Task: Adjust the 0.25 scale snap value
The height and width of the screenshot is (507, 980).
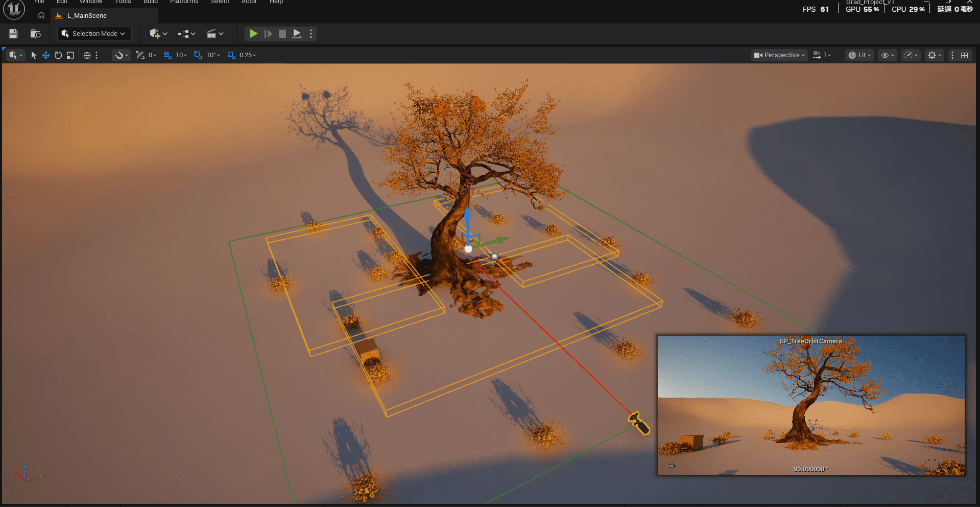Action: pyautogui.click(x=245, y=55)
